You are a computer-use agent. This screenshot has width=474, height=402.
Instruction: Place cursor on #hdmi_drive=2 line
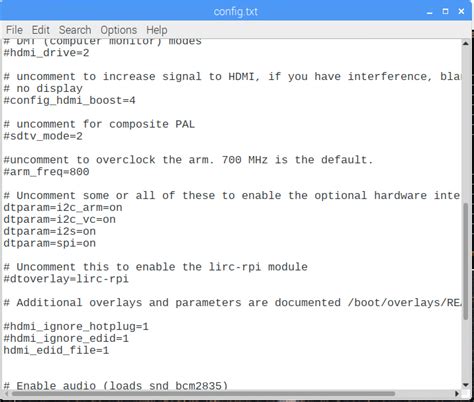pos(46,53)
